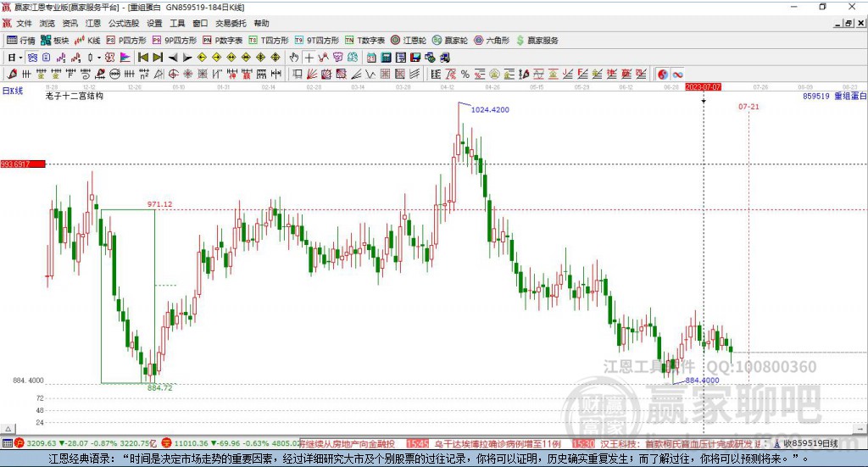The width and height of the screenshot is (868, 467).
Task: Switch to K线 chart view
Action: (x=87, y=41)
